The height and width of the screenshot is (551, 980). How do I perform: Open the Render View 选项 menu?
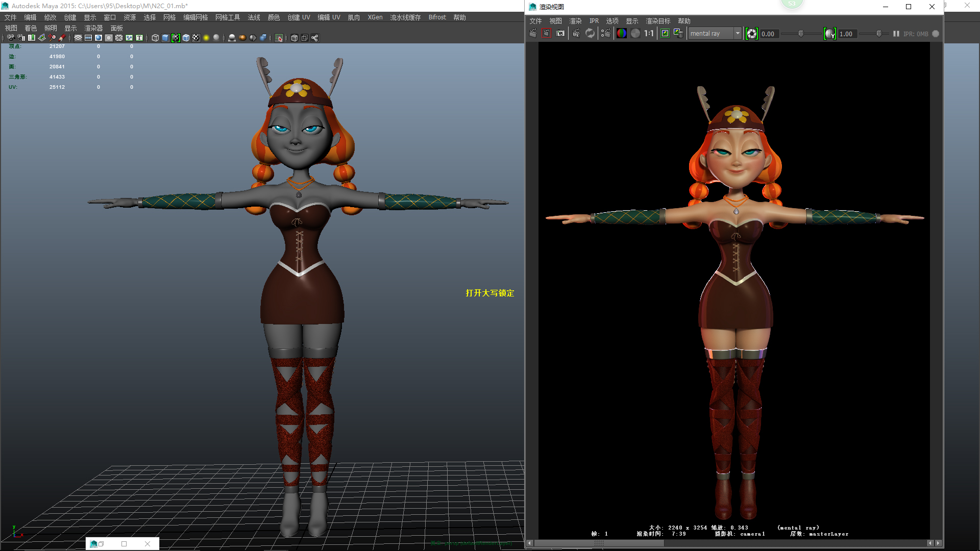click(612, 21)
